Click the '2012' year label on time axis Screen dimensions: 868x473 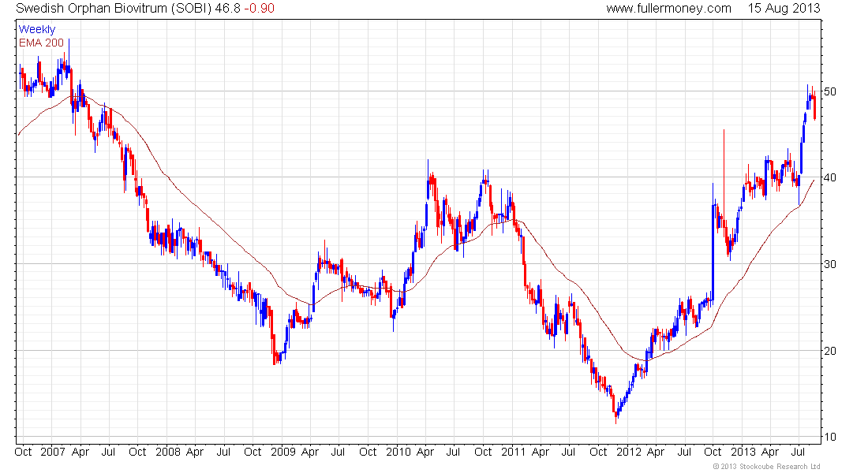[628, 452]
